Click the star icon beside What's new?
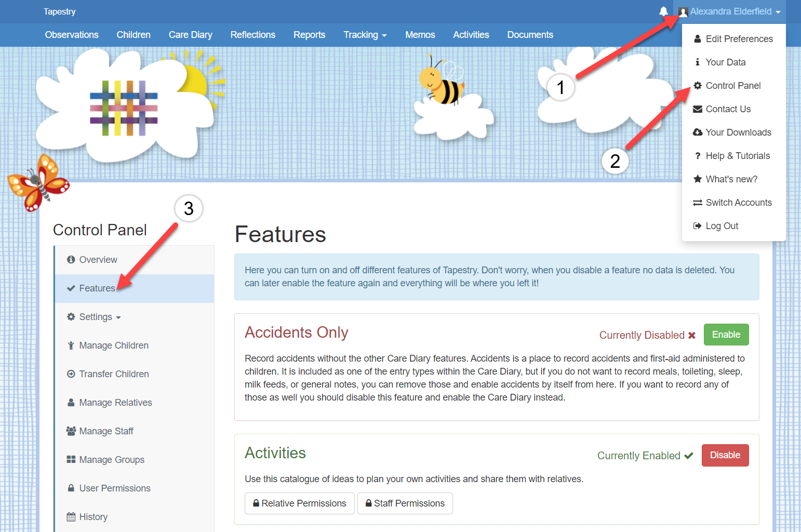The width and height of the screenshot is (801, 532). [x=698, y=179]
